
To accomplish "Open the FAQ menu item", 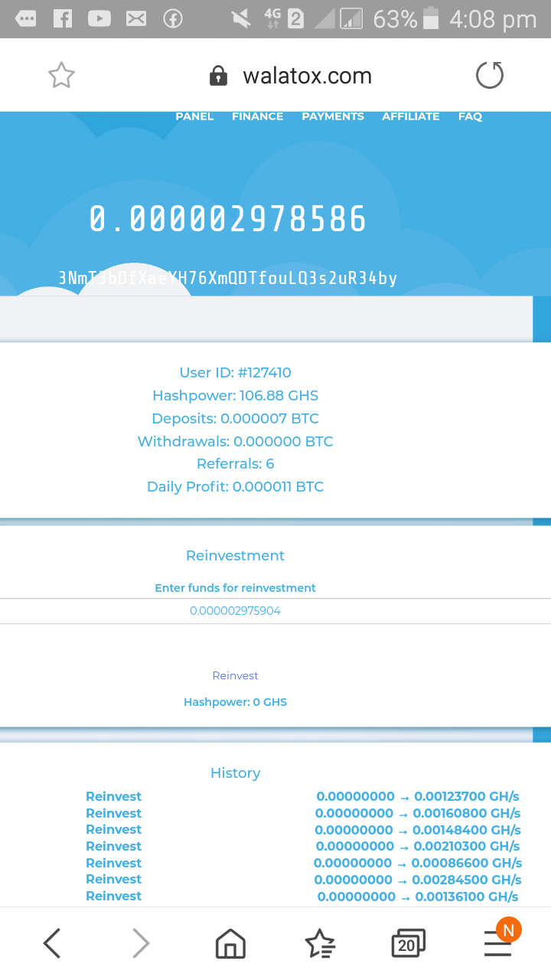I will click(470, 116).
